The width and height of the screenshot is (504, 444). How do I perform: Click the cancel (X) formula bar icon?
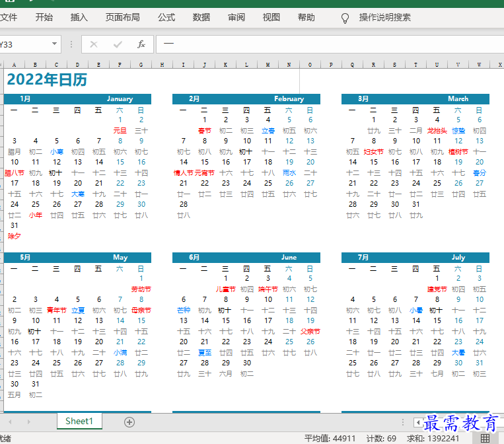tap(94, 44)
